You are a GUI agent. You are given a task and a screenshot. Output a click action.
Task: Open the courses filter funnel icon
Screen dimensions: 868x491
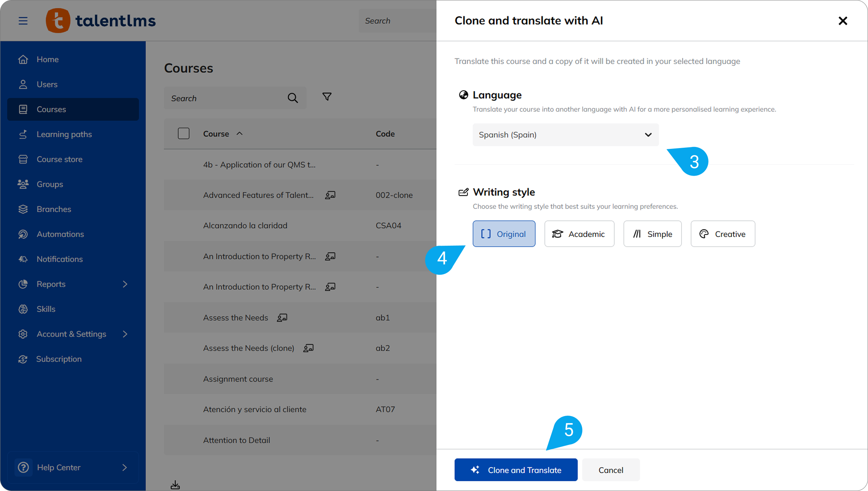coord(327,97)
